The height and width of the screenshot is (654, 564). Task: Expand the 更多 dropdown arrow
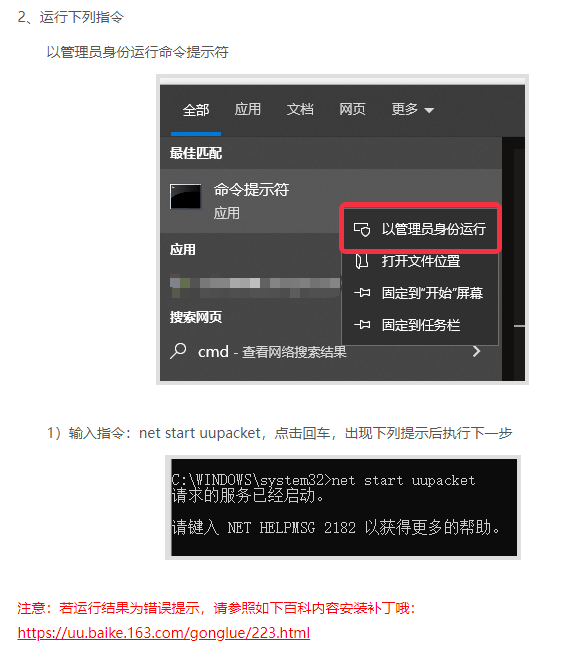pyautogui.click(x=429, y=110)
